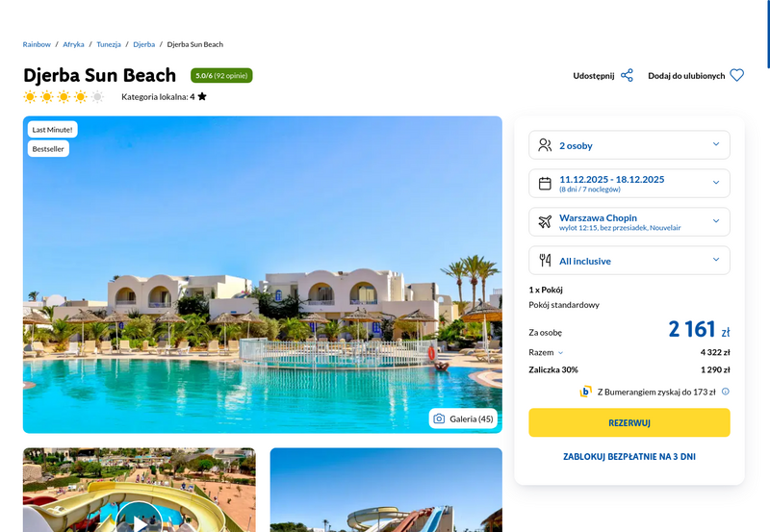Open the 5.0/6 reviews rating badge
Viewport: 770px width, 532px height.
pos(221,76)
